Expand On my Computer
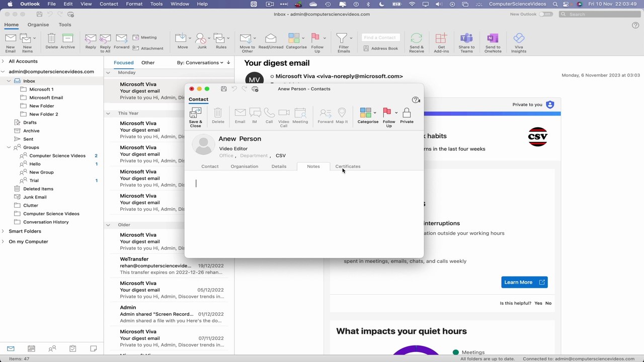The image size is (644, 362). [3, 242]
